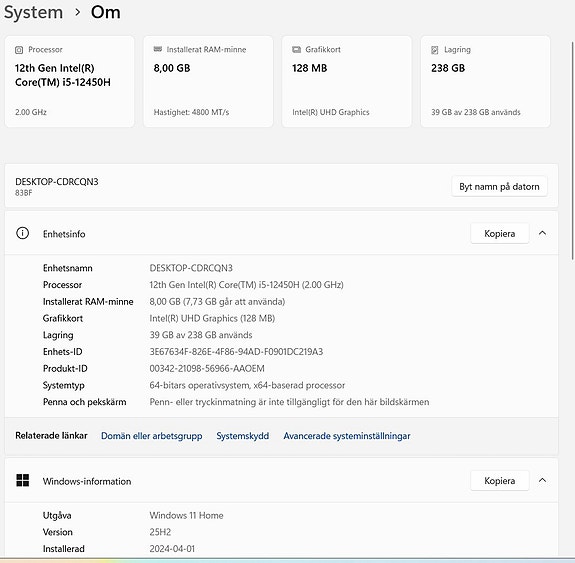Open Avancerade systeminställningar link
Viewport: 575px width, 563px height.
[347, 436]
